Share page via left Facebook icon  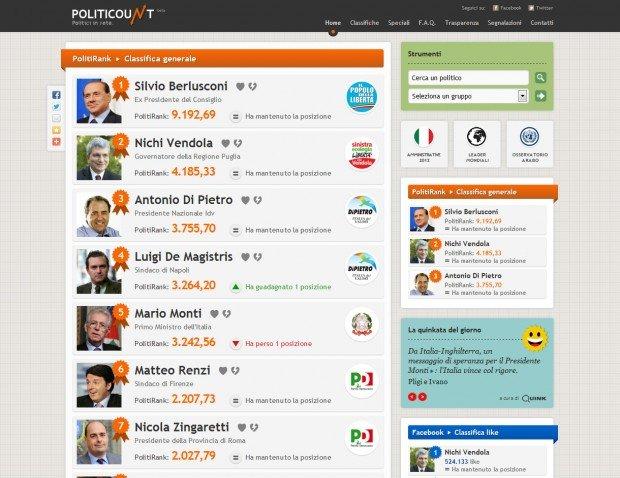(x=56, y=95)
